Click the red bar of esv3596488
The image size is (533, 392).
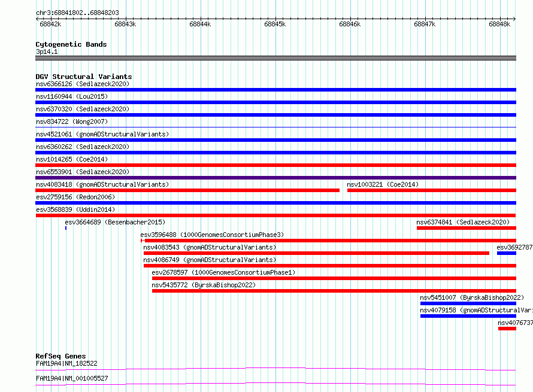[x=328, y=241]
